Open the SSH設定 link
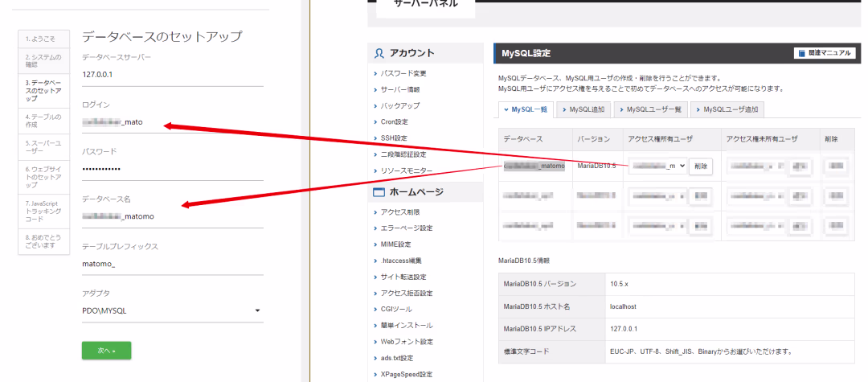Viewport: 868px width, 382px height. pyautogui.click(x=394, y=138)
